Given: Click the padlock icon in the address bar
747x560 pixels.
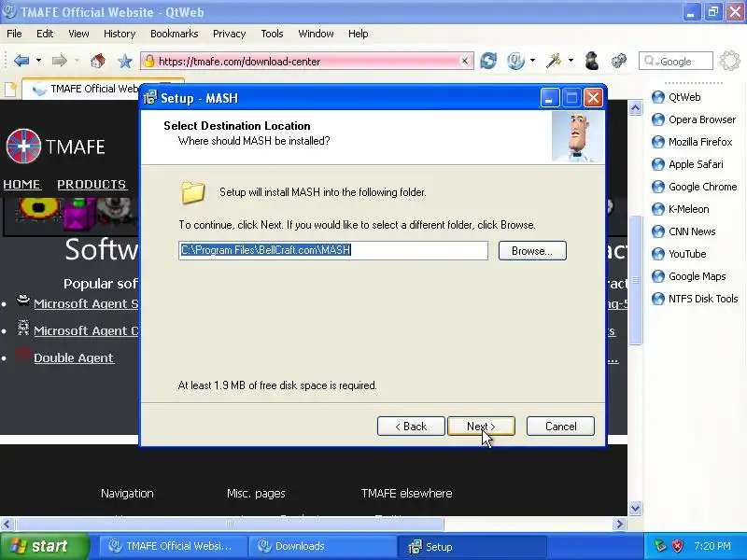Looking at the screenshot, I should point(149,61).
